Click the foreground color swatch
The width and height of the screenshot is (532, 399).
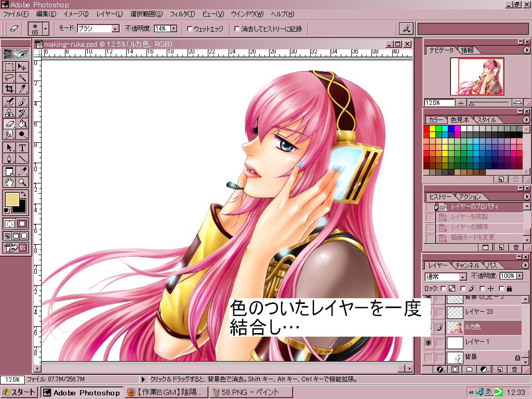11,199
